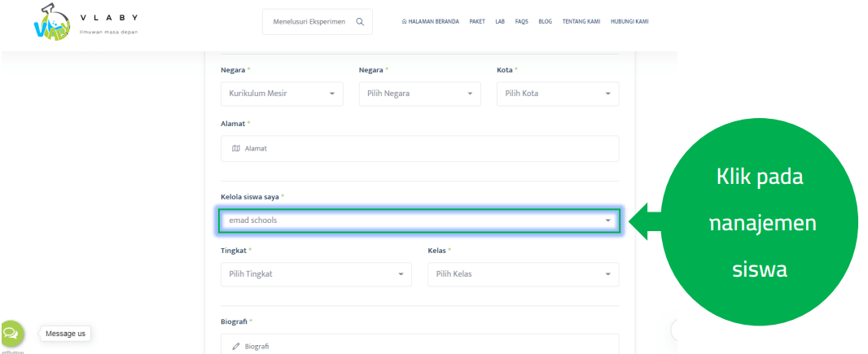
Task: Click the search magnifier icon
Action: (360, 22)
